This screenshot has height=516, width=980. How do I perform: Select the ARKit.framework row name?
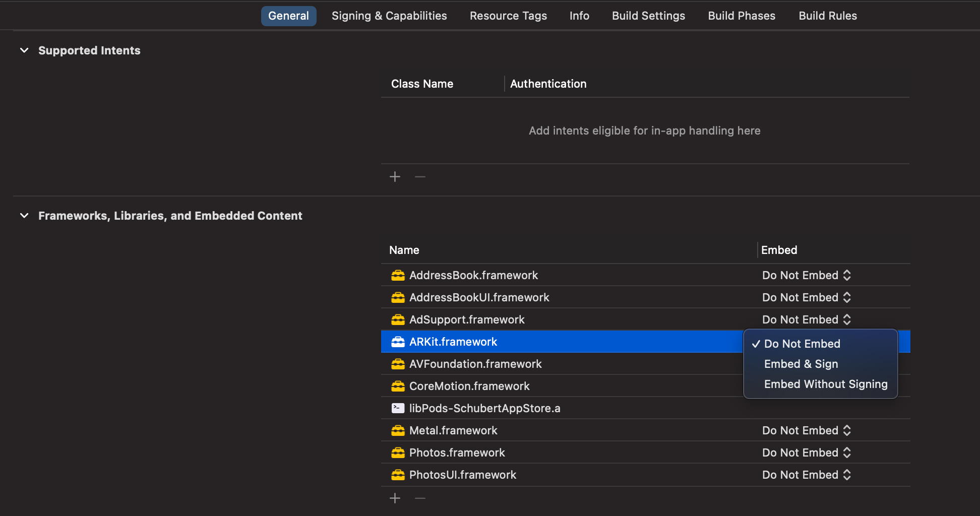tap(453, 342)
